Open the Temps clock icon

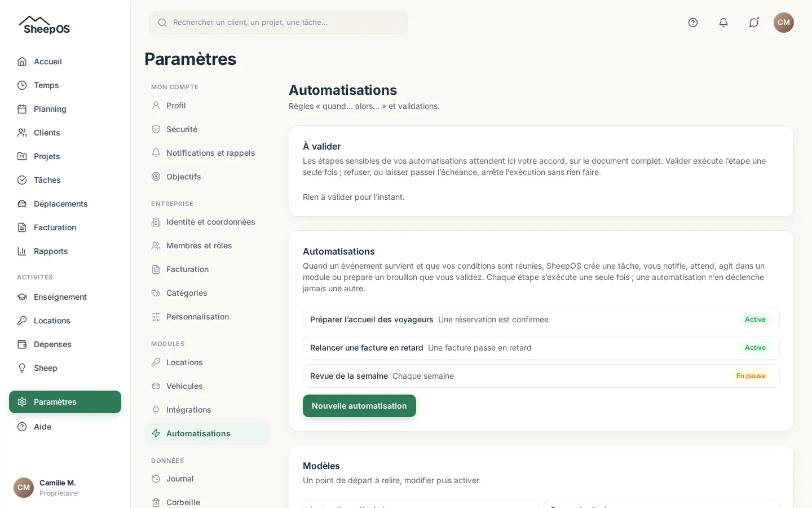pyautogui.click(x=22, y=85)
